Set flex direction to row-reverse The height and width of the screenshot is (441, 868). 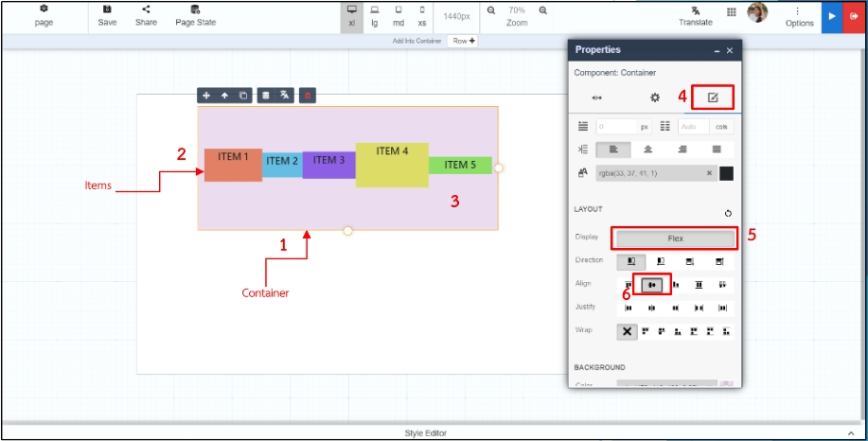pyautogui.click(x=661, y=262)
